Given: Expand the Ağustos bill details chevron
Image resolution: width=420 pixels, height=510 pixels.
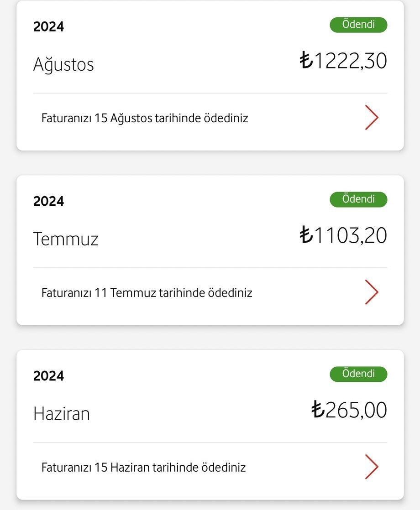Looking at the screenshot, I should click(372, 118).
